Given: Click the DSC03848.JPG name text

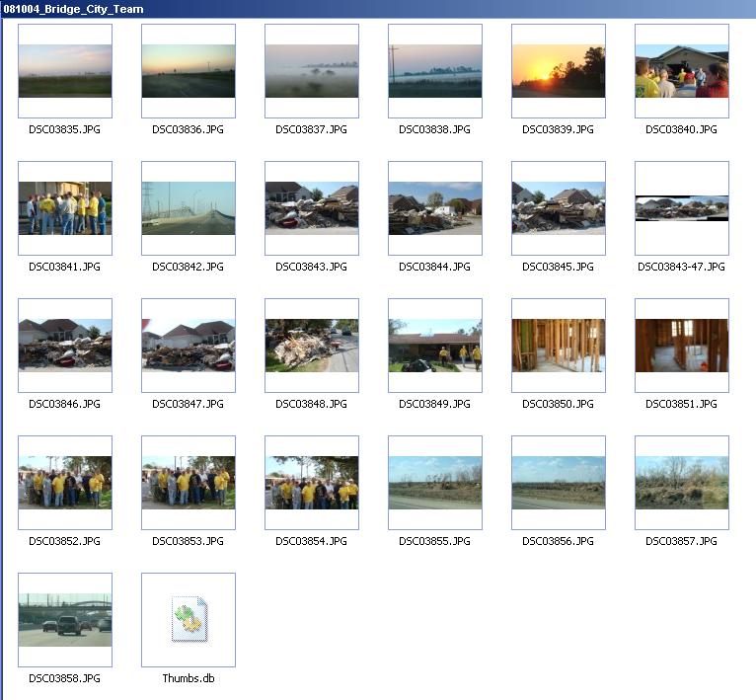Looking at the screenshot, I should point(312,404).
